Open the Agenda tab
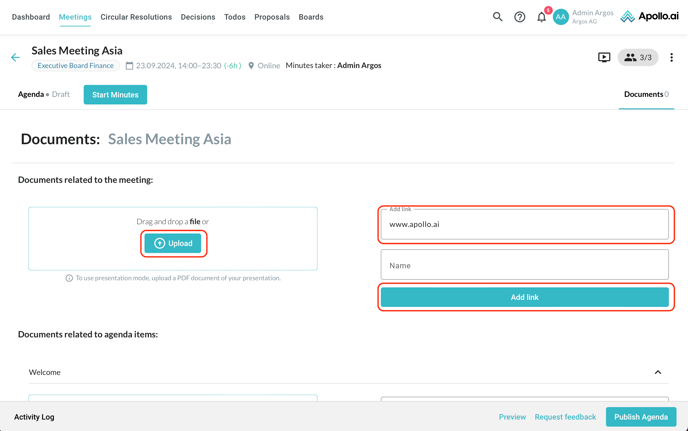 [x=31, y=94]
